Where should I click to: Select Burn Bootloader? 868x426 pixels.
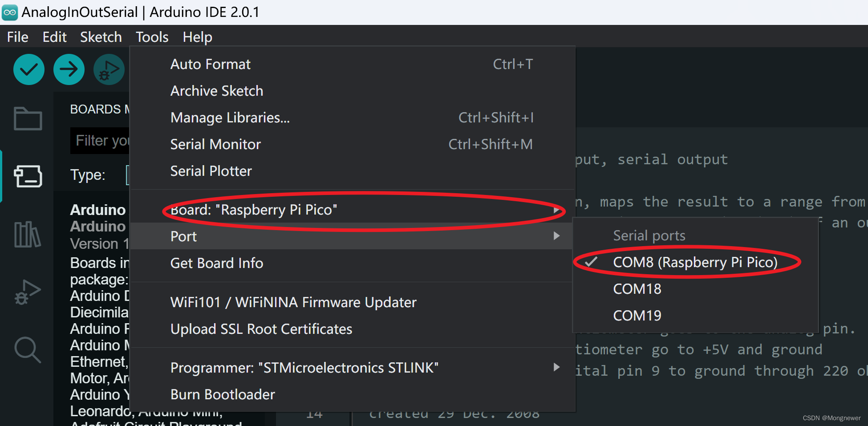coord(352,395)
